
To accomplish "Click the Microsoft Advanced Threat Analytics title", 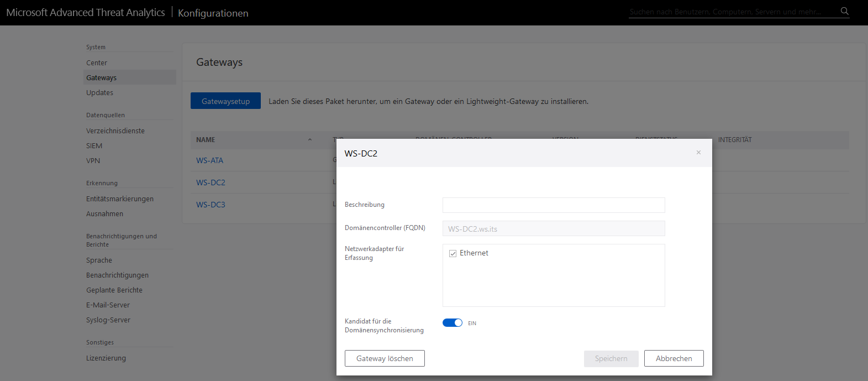I will tap(86, 12).
